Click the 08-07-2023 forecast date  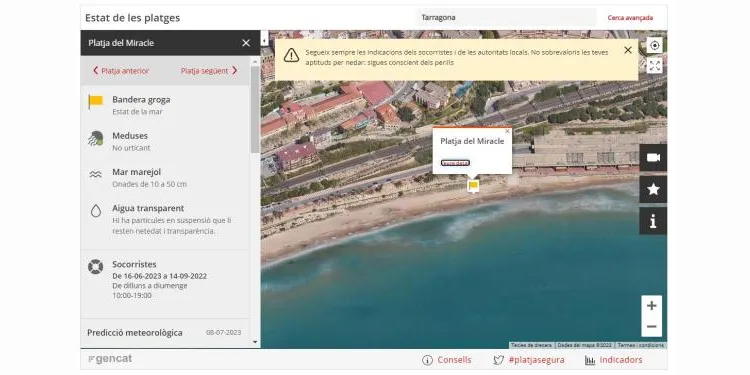point(223,332)
